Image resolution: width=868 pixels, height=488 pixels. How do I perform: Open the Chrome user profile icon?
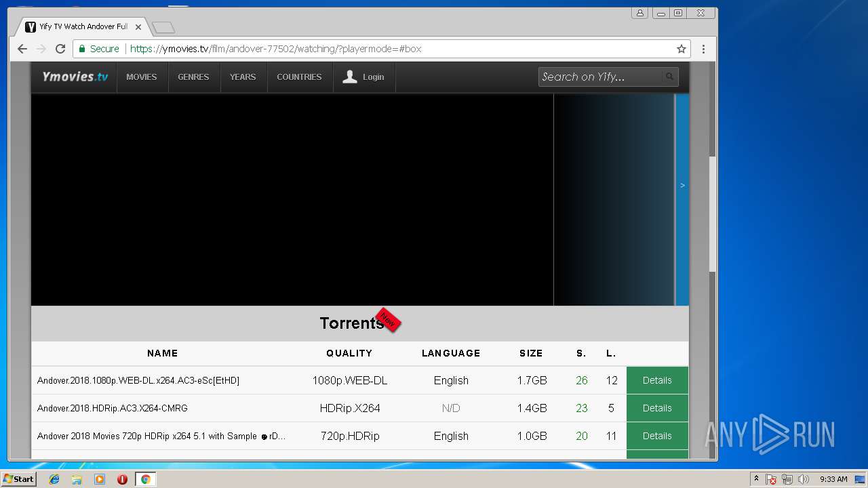[639, 13]
